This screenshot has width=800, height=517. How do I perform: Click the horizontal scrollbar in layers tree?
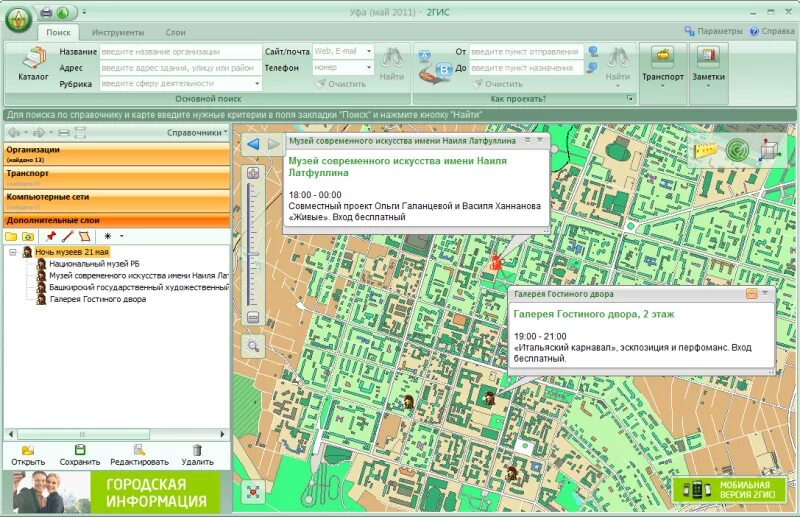(83, 434)
